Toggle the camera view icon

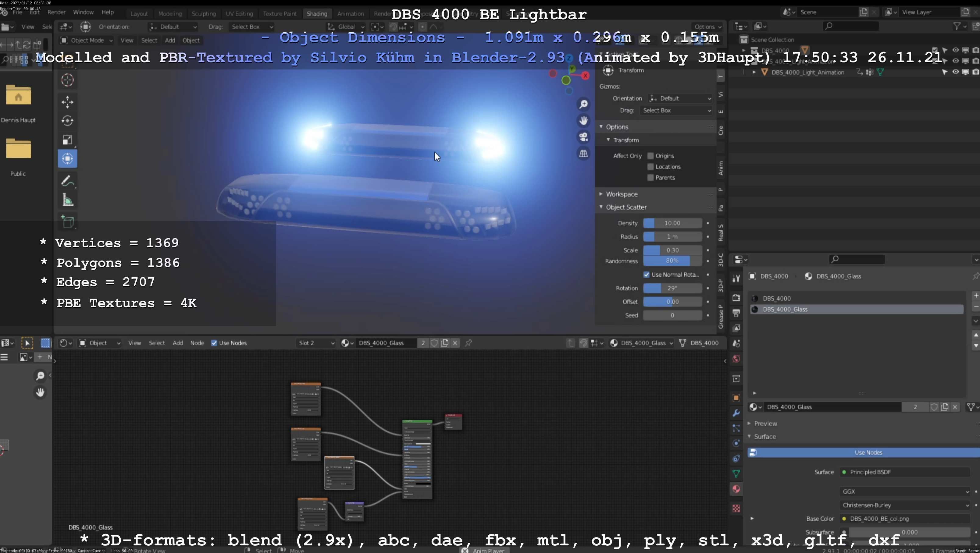point(584,137)
